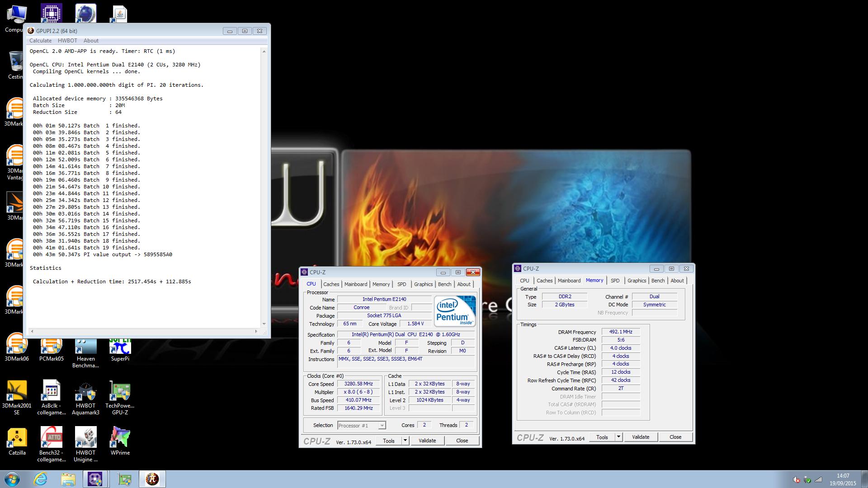Switch to Memory tab in CPU-Z processor window
Viewport: 868px width, 488px height.
[x=381, y=284]
